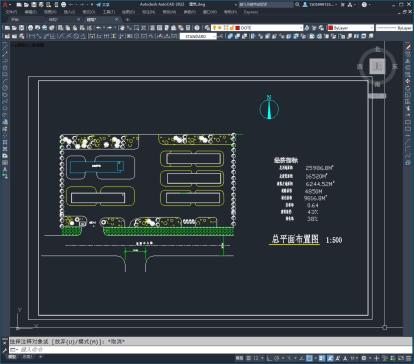This screenshot has width=414, height=364.
Task: Click the Help question mark in standard toolbar
Action: (197, 28)
